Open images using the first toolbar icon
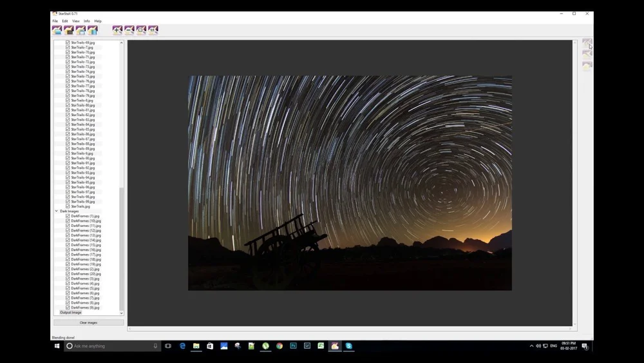Viewport: 644px width, 363px height. 57,30
